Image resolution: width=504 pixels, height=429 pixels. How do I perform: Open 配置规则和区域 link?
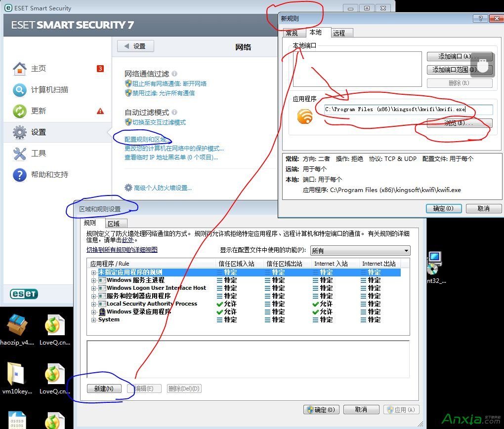click(147, 139)
